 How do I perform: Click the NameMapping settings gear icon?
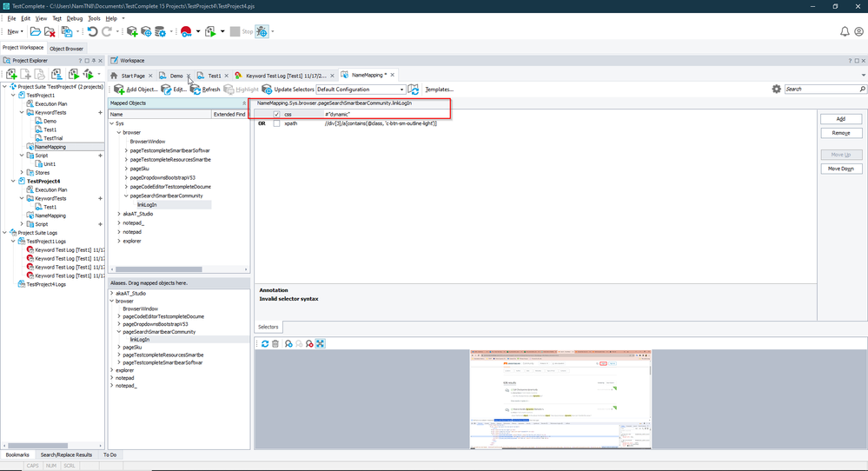tap(776, 90)
